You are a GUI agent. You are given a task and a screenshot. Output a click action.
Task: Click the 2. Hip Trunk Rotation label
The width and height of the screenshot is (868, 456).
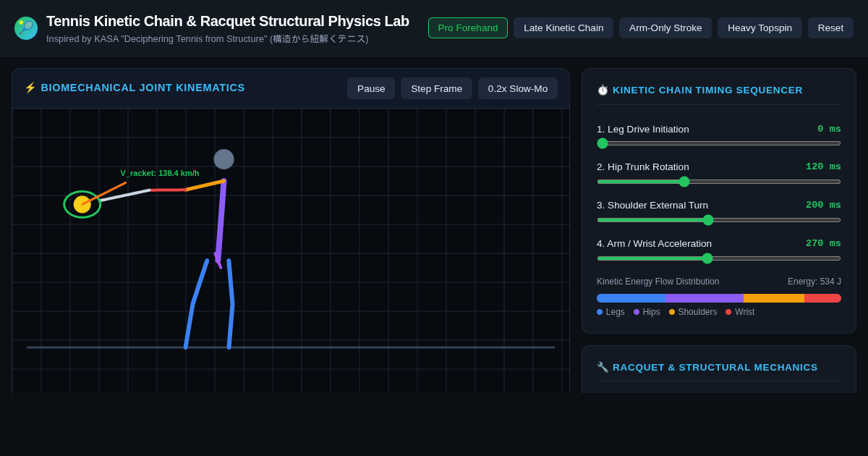tap(643, 166)
